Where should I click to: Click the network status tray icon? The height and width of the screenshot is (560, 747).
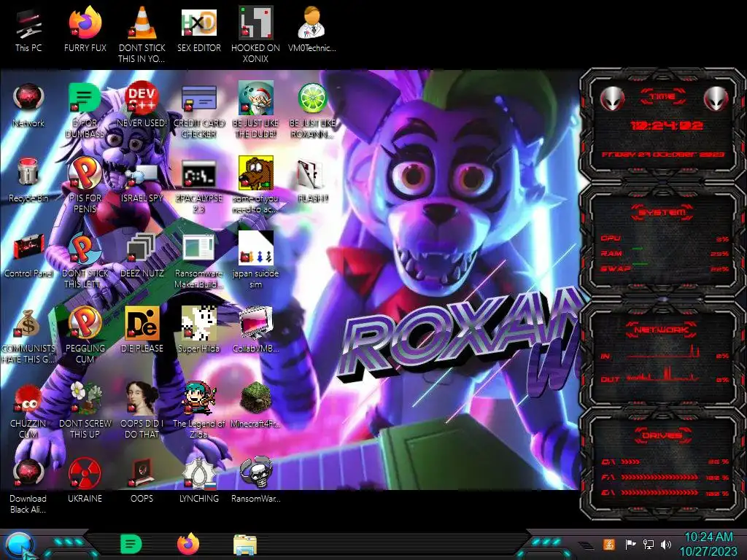(648, 544)
